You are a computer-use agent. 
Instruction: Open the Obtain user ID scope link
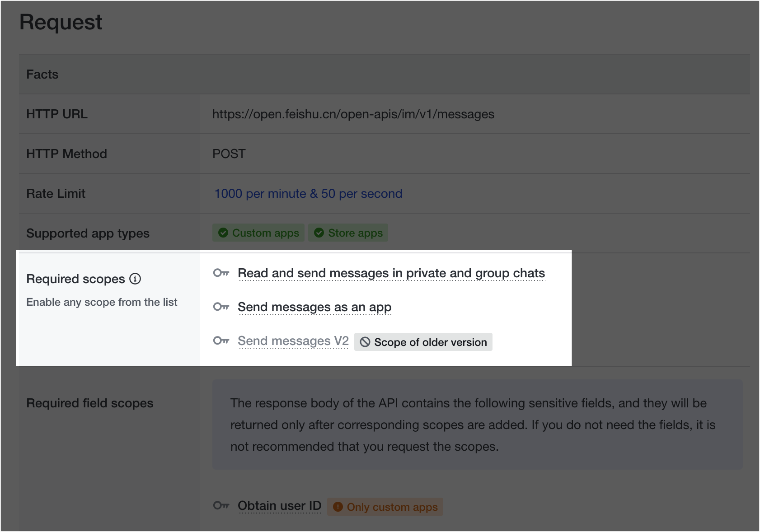[279, 506]
